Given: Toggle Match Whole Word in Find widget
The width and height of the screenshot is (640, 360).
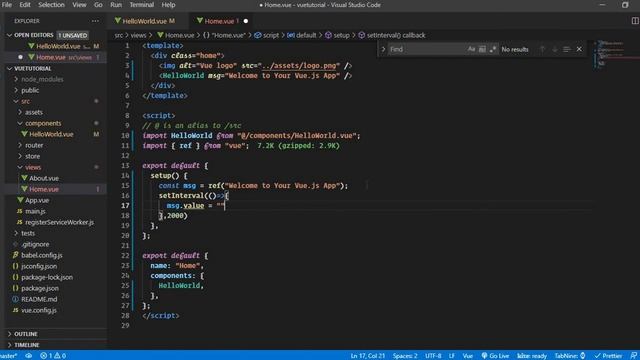Looking at the screenshot, I should [x=482, y=49].
